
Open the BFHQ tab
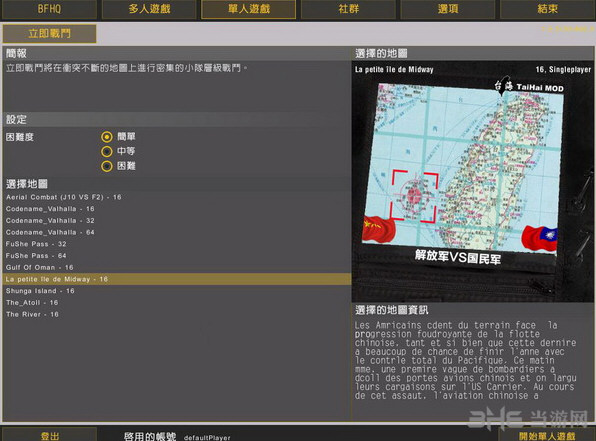49,9
